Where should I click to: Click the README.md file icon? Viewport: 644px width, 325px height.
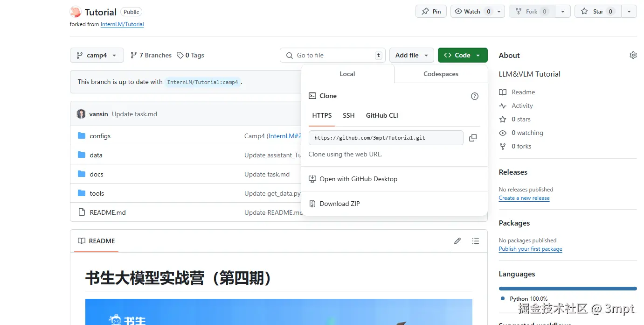82,212
